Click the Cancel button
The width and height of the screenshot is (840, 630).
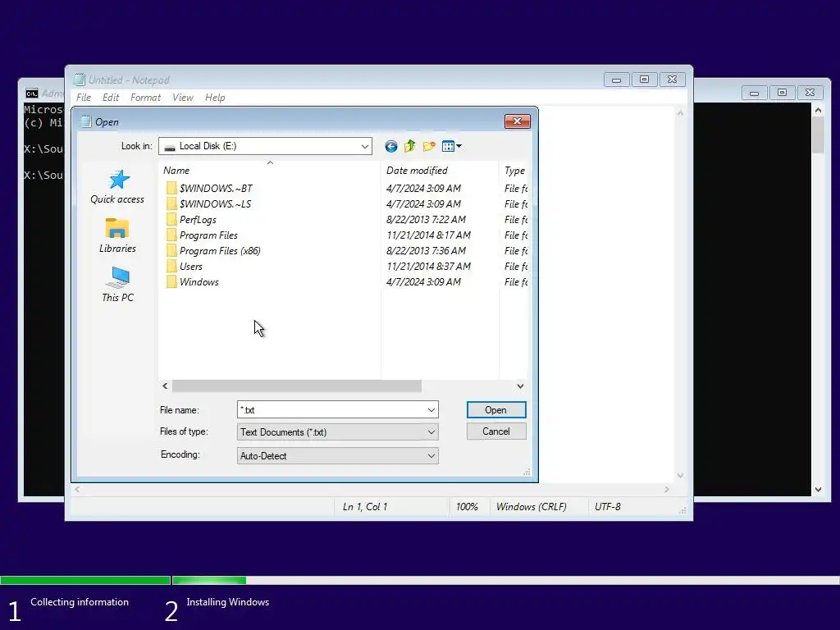tap(496, 431)
